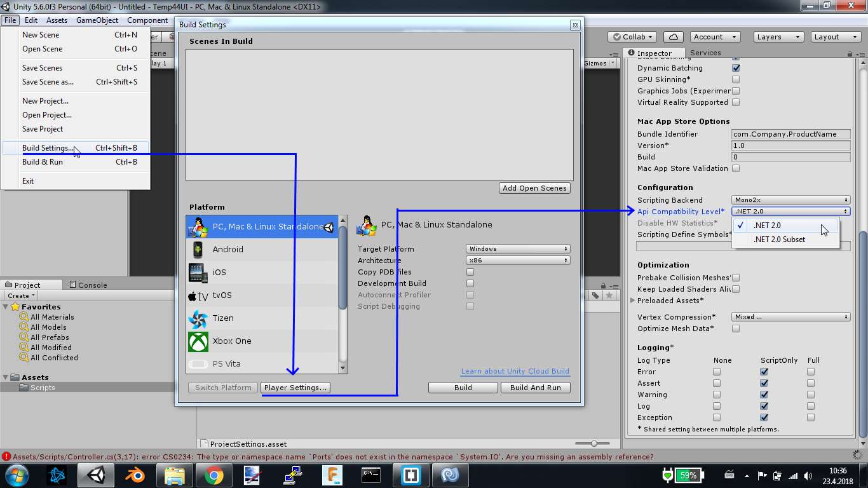868x488 pixels.
Task: Open the Layout dropdown
Action: point(834,37)
